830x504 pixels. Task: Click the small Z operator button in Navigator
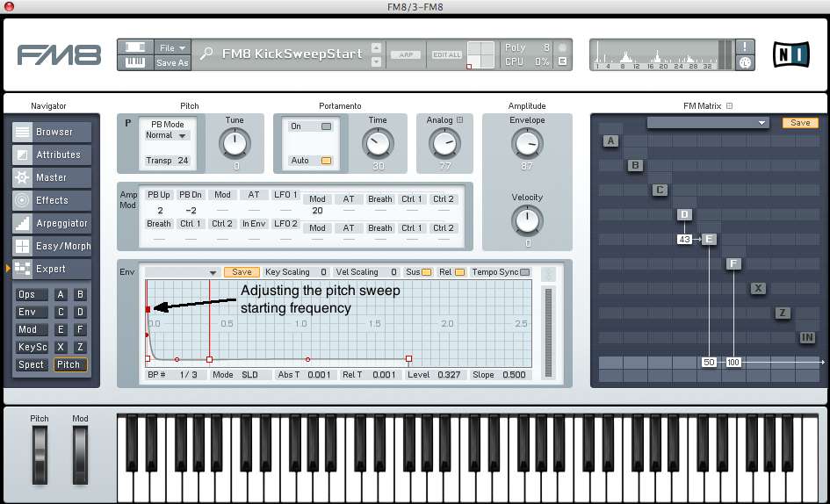[x=80, y=347]
